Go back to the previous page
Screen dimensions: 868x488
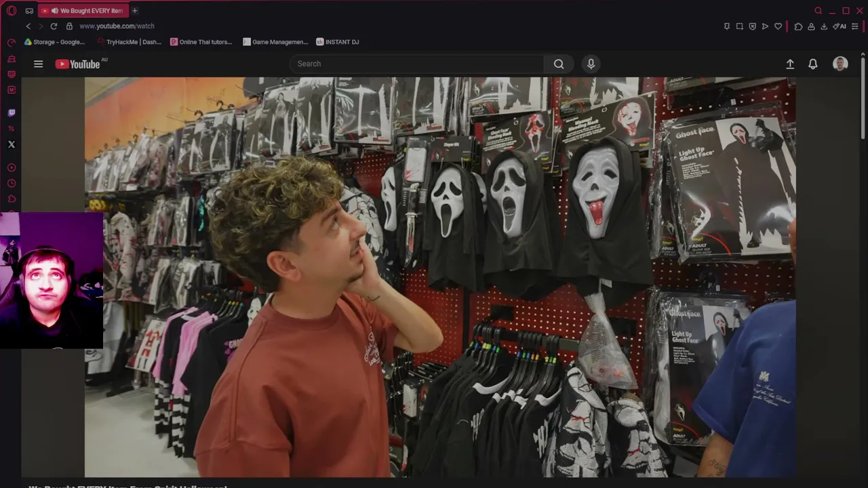point(28,26)
